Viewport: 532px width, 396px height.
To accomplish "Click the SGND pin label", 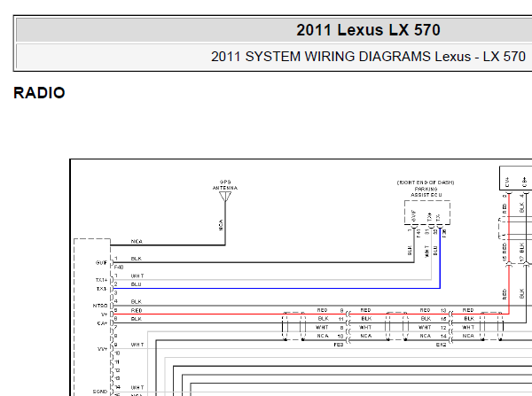I will [x=99, y=392].
